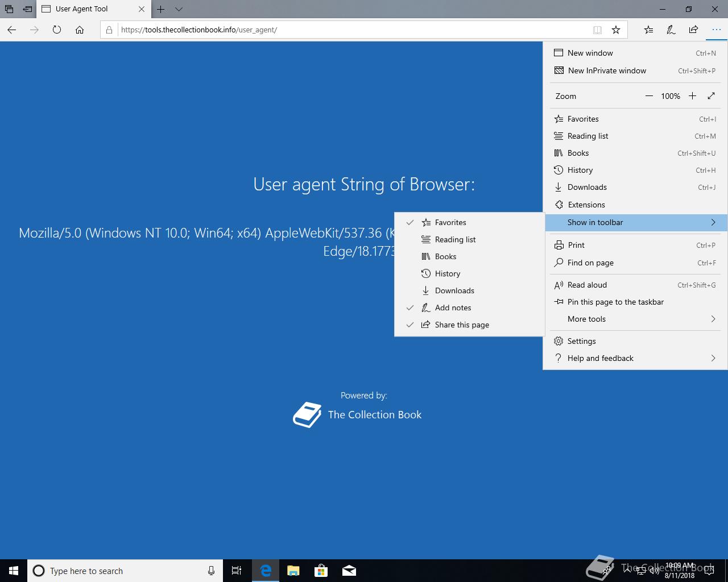Enable History in toolbar submenu
Viewport: 728px width, 582px height.
point(469,273)
